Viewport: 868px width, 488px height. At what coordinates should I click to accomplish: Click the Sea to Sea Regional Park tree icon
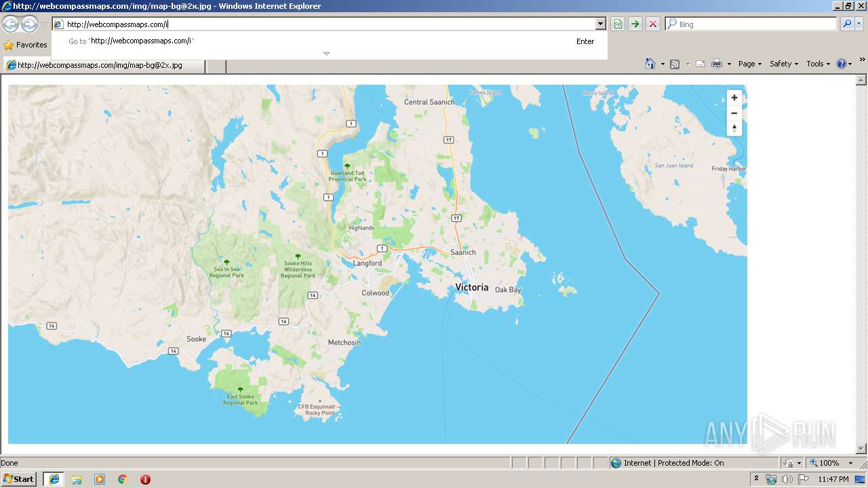[x=226, y=262]
